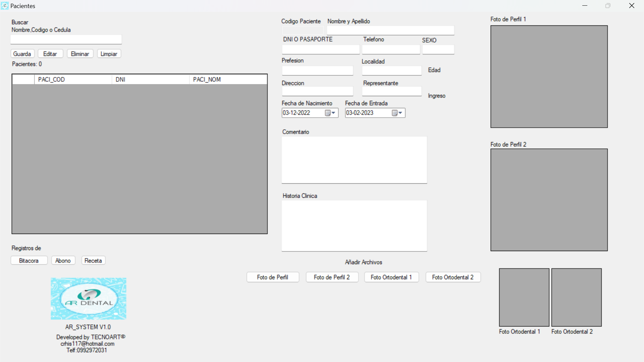Screen dimensions: 644x362
Task: Open Bitacora records
Action: pos(29,260)
